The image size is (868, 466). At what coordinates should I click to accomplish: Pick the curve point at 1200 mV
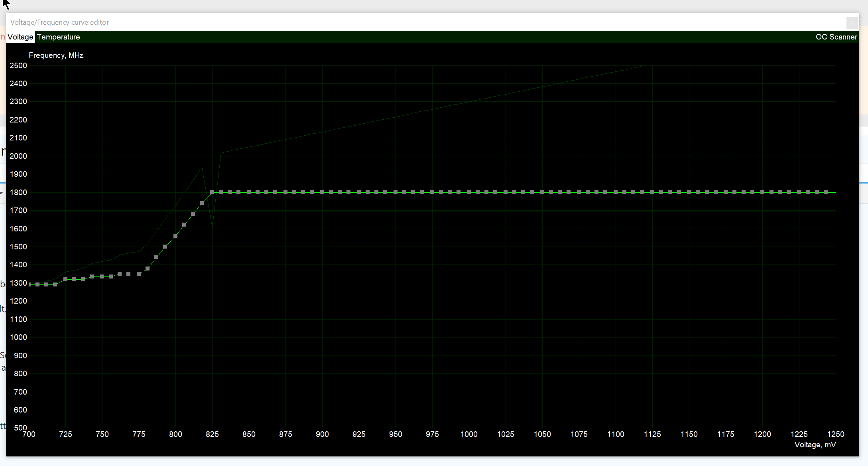[762, 192]
